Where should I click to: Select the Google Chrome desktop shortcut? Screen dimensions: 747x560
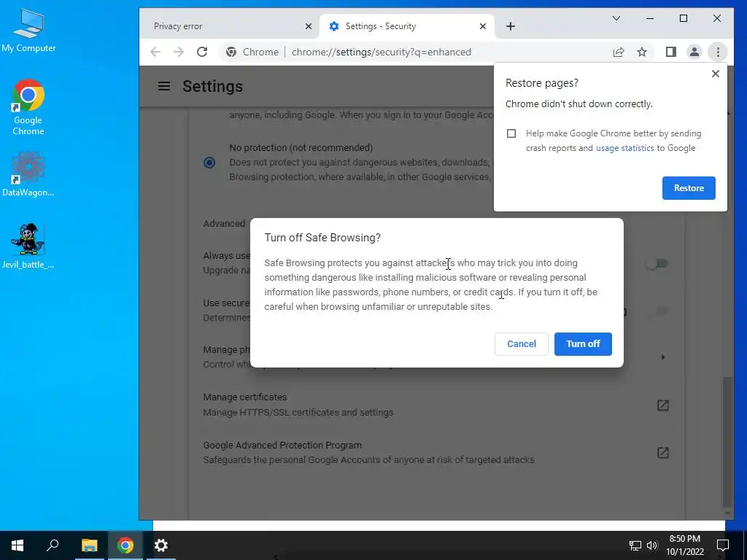click(28, 108)
